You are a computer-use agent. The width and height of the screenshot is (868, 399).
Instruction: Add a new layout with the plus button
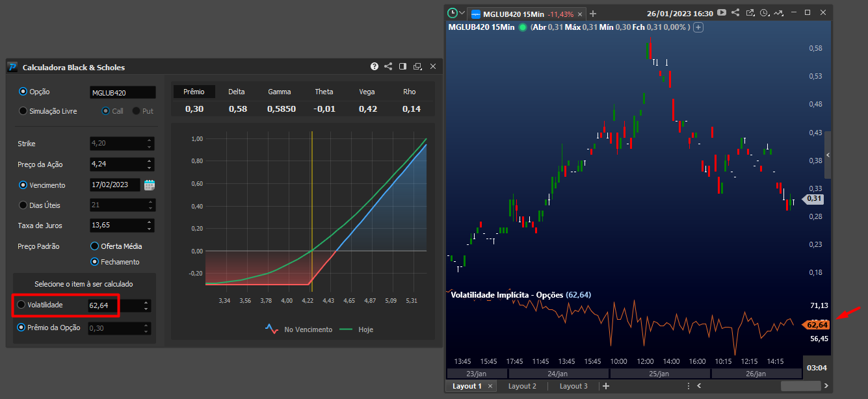606,386
